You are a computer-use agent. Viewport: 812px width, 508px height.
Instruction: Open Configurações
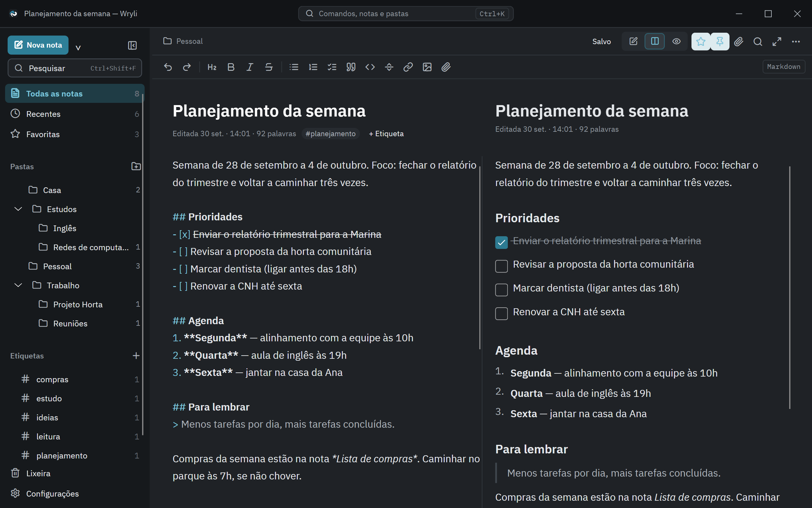tap(75, 493)
